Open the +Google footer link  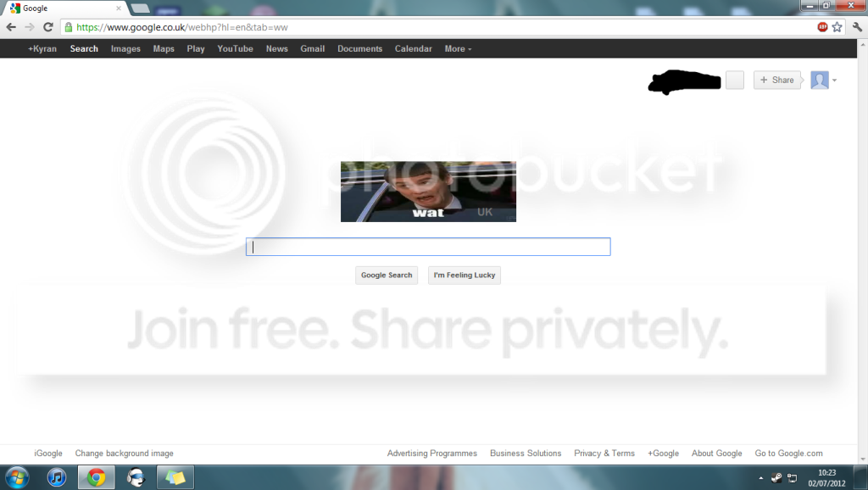click(663, 454)
